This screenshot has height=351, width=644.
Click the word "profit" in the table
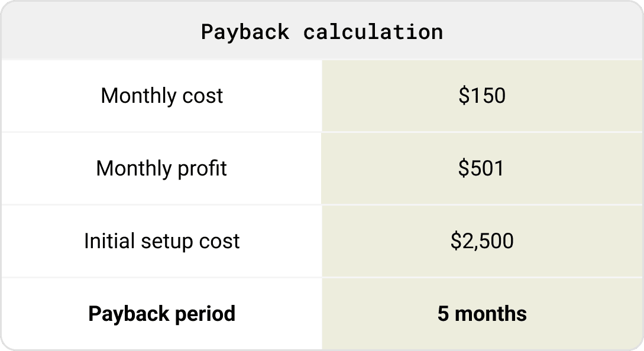point(202,169)
